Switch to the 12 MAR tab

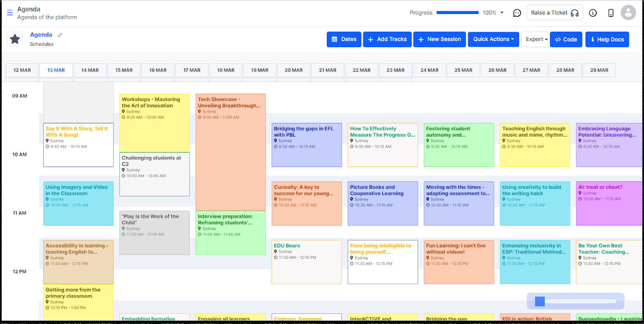pyautogui.click(x=22, y=70)
